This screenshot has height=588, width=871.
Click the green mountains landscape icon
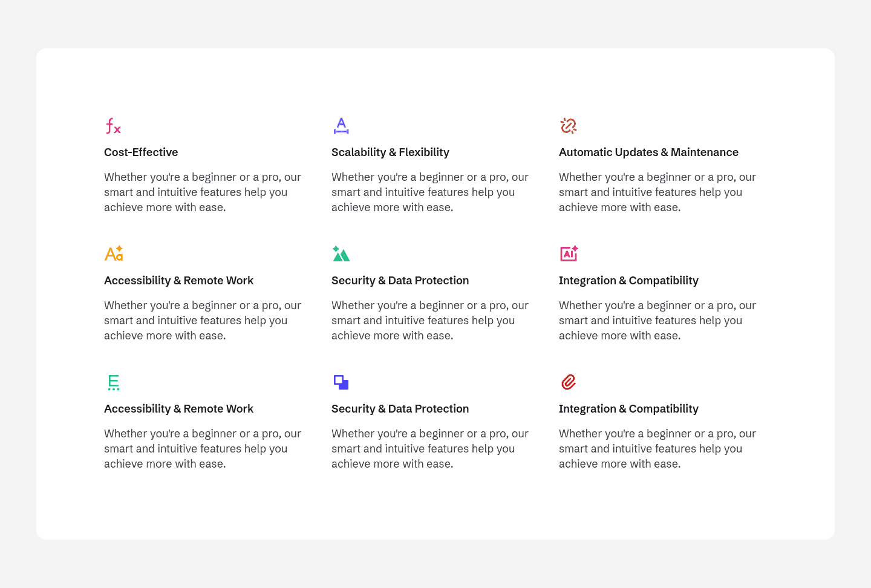[x=341, y=254]
